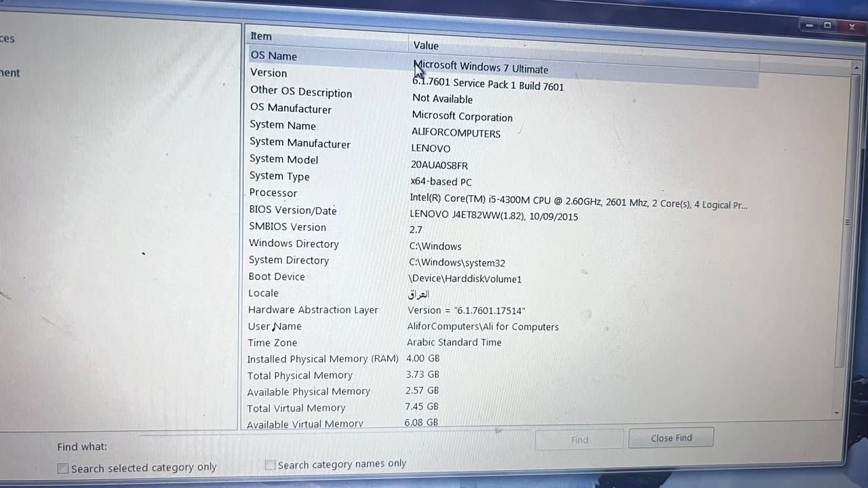Select 'Microsoft Corporation' value
This screenshot has height=488, width=868.
[462, 117]
